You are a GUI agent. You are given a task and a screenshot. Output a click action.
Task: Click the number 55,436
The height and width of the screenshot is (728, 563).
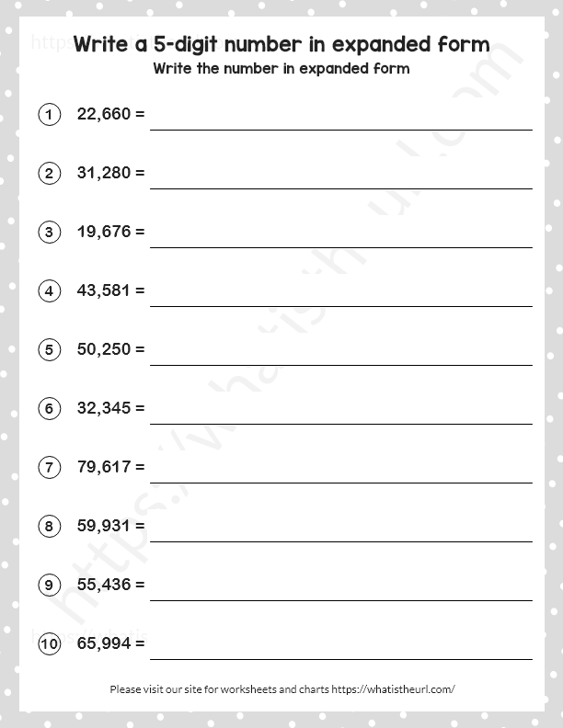pos(105,585)
